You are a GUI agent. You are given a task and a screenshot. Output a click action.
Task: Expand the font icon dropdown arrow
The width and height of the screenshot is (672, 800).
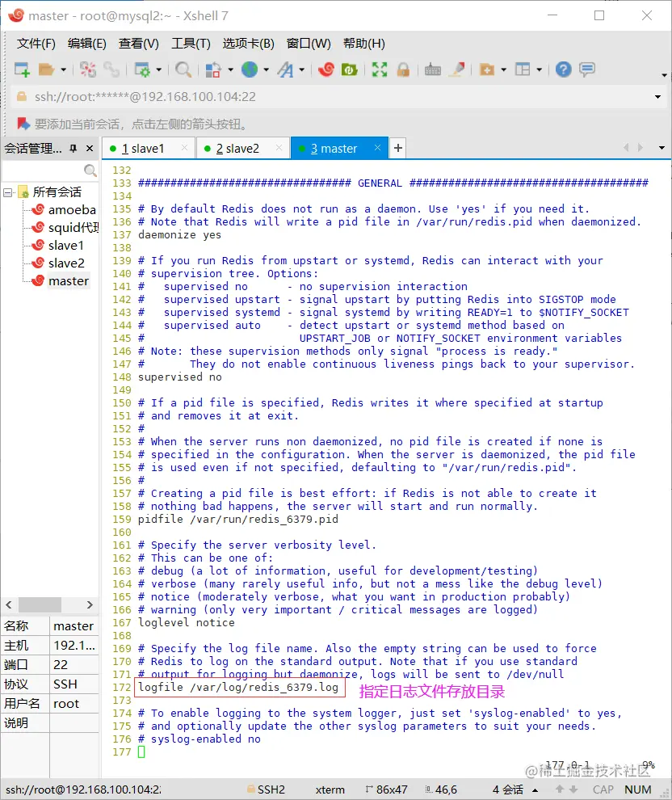pyautogui.click(x=302, y=69)
